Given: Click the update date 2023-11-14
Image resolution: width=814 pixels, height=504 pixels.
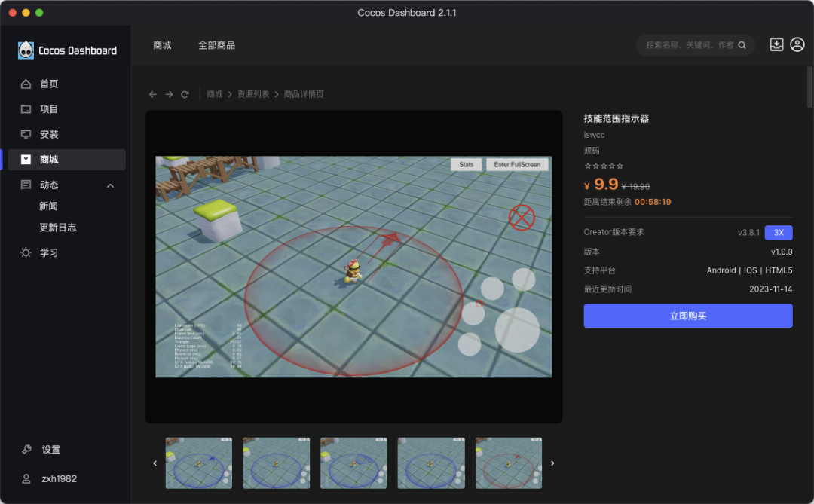Looking at the screenshot, I should click(770, 289).
